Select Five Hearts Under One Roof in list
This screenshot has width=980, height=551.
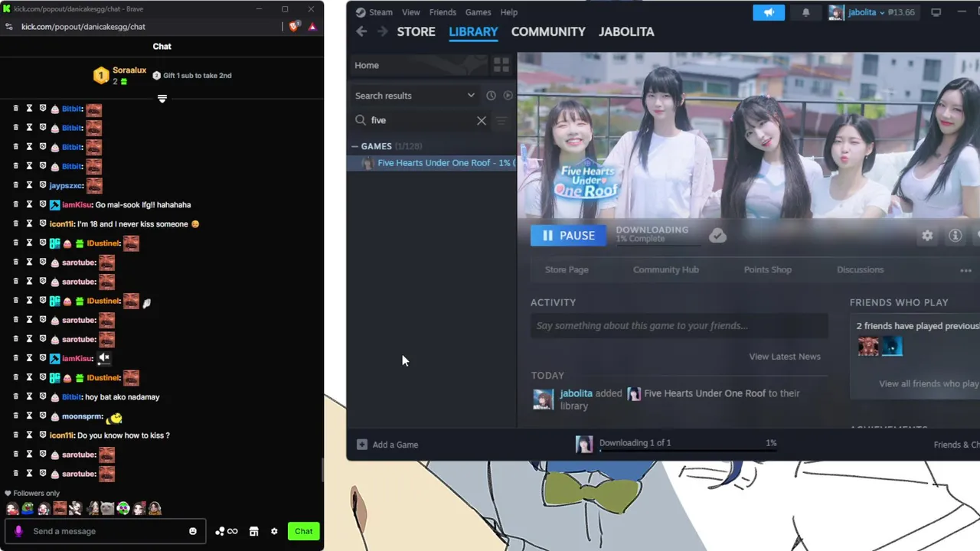coord(432,163)
